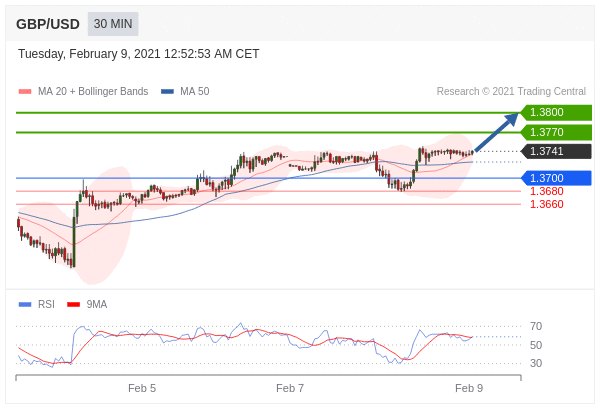
Task: Click the Feb 5 date axis label
Action: click(x=142, y=388)
